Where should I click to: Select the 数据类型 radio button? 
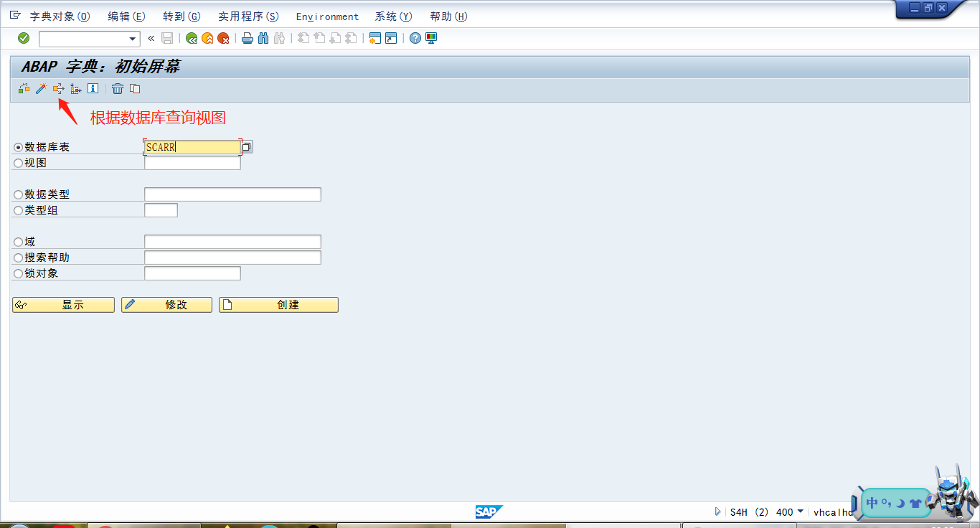(19, 194)
